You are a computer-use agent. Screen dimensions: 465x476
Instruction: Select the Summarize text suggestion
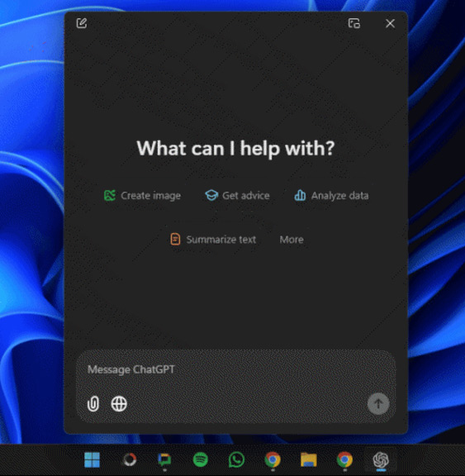213,239
